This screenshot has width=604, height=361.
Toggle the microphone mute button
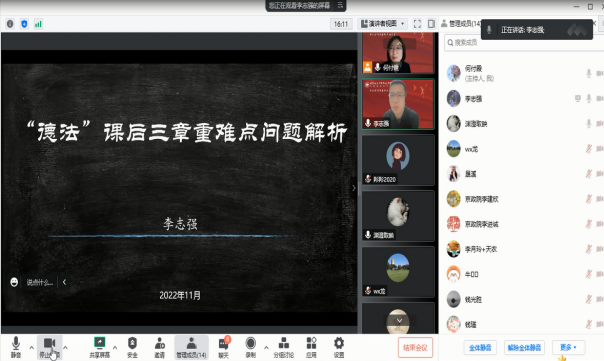(x=16, y=347)
